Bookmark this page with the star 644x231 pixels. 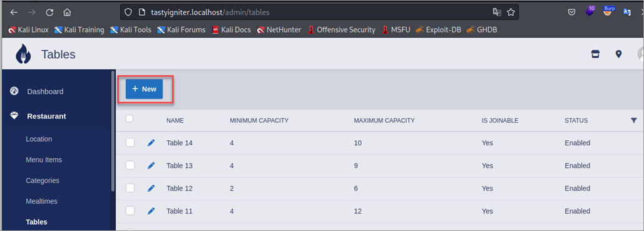point(511,13)
